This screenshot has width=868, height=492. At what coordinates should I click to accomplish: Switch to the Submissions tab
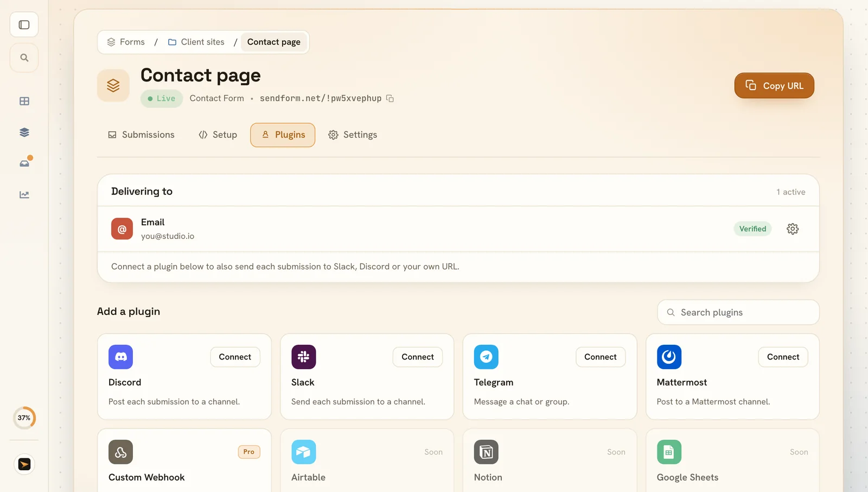coord(141,135)
